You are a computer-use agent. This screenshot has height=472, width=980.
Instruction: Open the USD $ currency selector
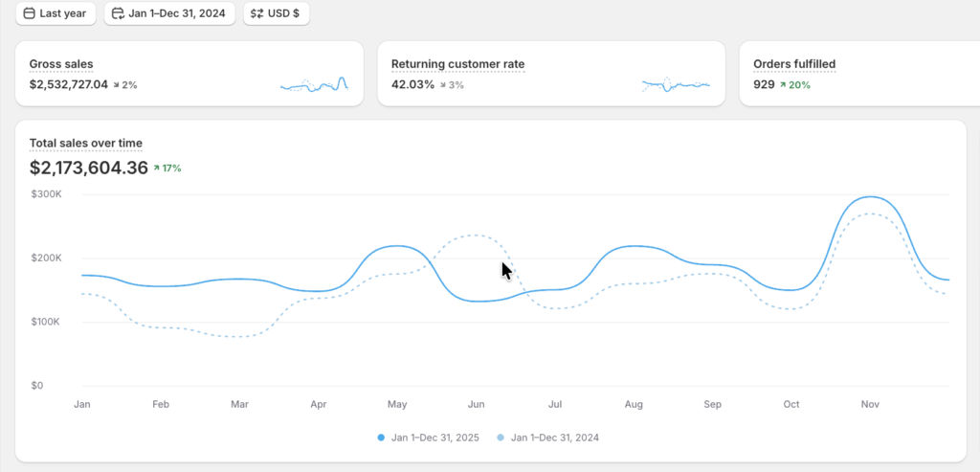(277, 14)
